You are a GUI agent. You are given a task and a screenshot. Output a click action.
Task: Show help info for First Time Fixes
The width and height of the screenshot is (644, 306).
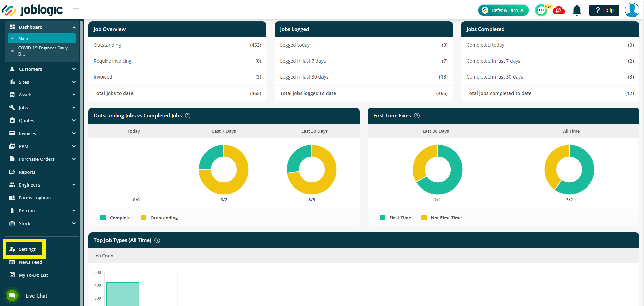(417, 116)
